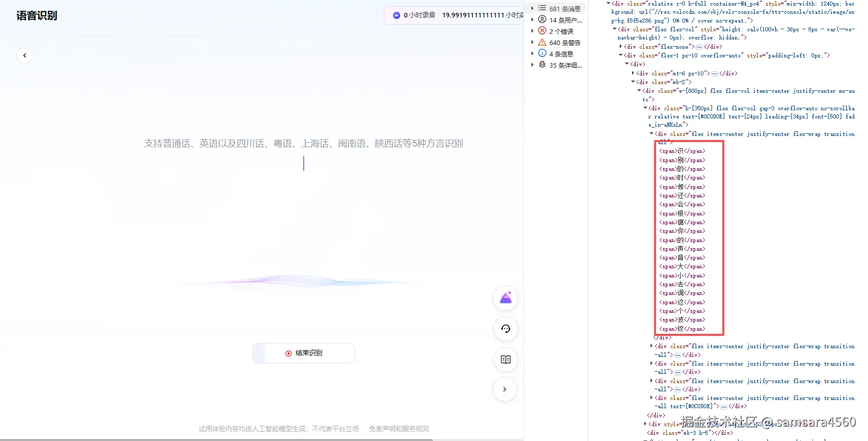Viewport: 868px width, 441px height.
Task: Open the purple mountain floating icon
Action: coord(506,298)
